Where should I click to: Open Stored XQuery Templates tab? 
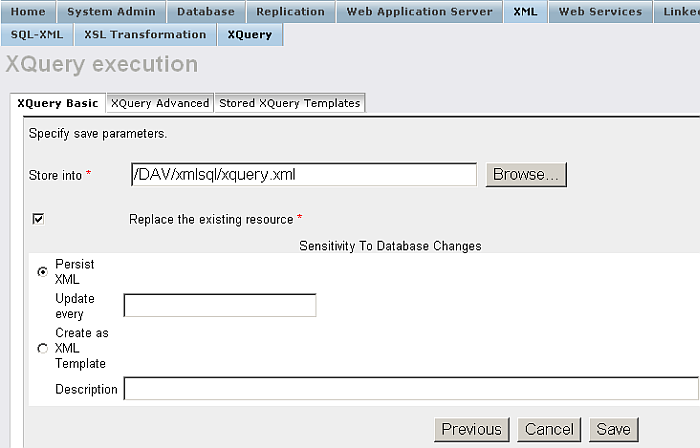tap(290, 103)
